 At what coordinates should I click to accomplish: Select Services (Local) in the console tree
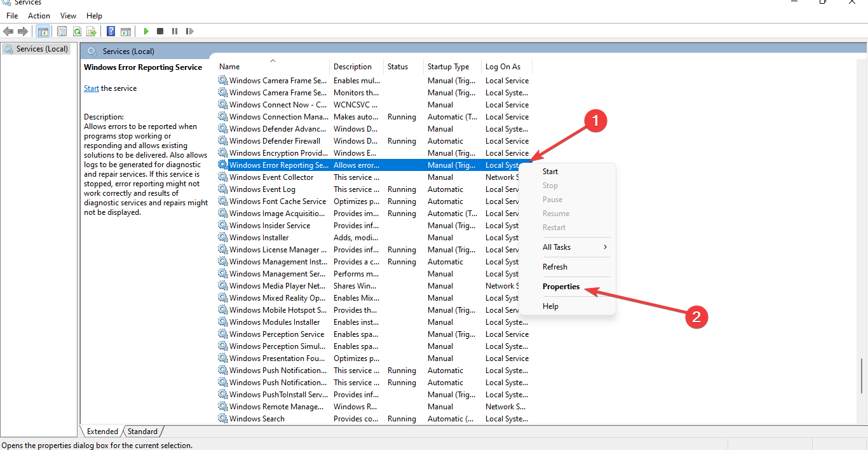(42, 49)
